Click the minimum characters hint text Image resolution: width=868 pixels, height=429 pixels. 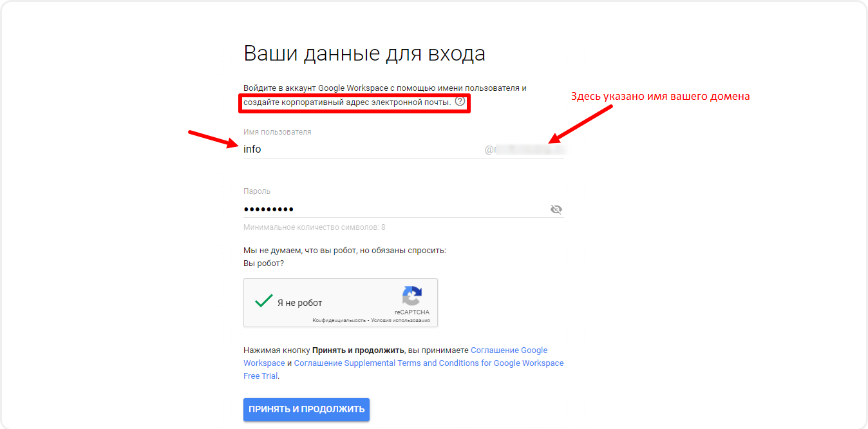point(314,227)
